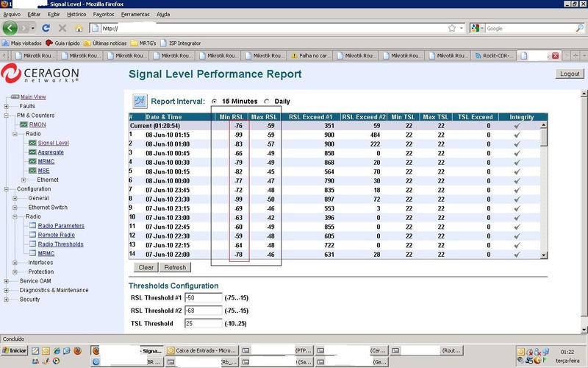Expand the Interfaces tree node
This screenshot has width=588, height=368.
coord(15,263)
